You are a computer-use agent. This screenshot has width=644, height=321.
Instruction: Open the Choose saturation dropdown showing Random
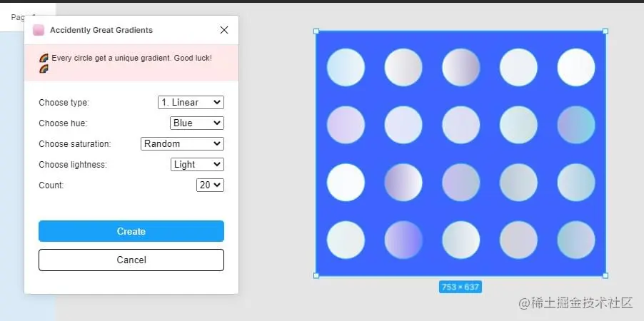[x=182, y=143]
